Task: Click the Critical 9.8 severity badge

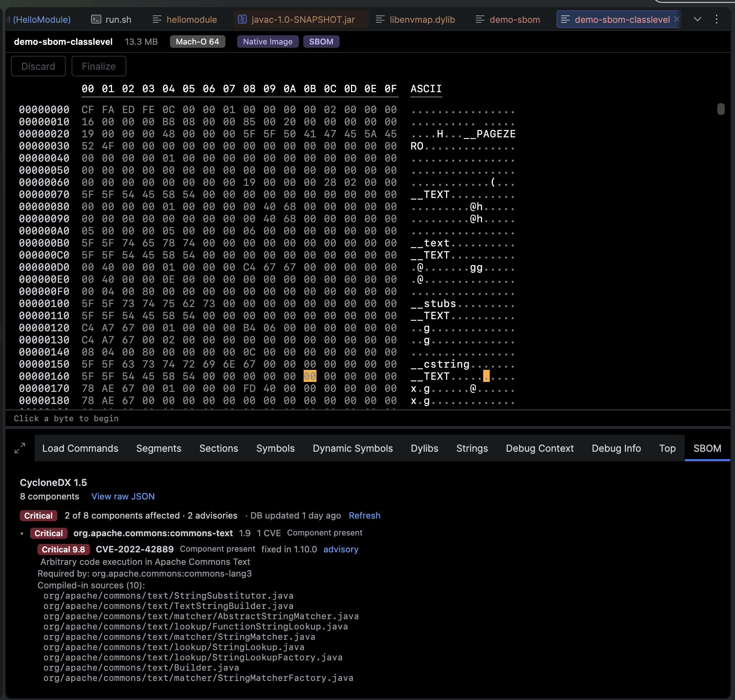Action: tap(64, 549)
